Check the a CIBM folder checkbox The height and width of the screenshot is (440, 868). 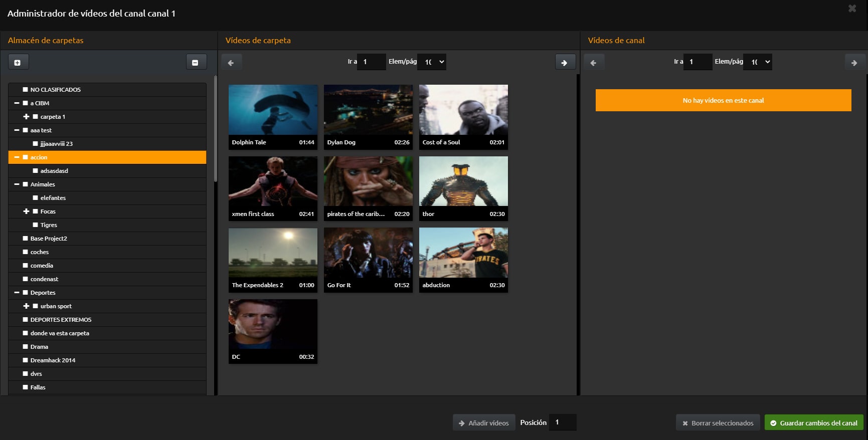coord(25,103)
